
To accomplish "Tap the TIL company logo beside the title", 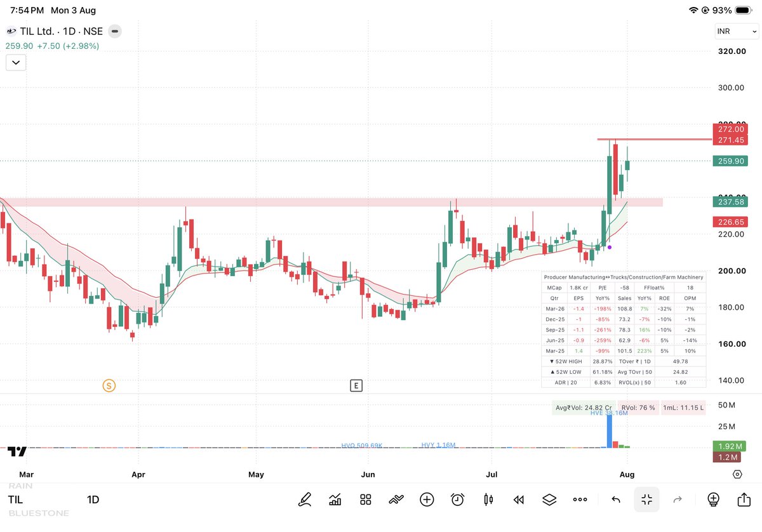I will pyautogui.click(x=11, y=31).
